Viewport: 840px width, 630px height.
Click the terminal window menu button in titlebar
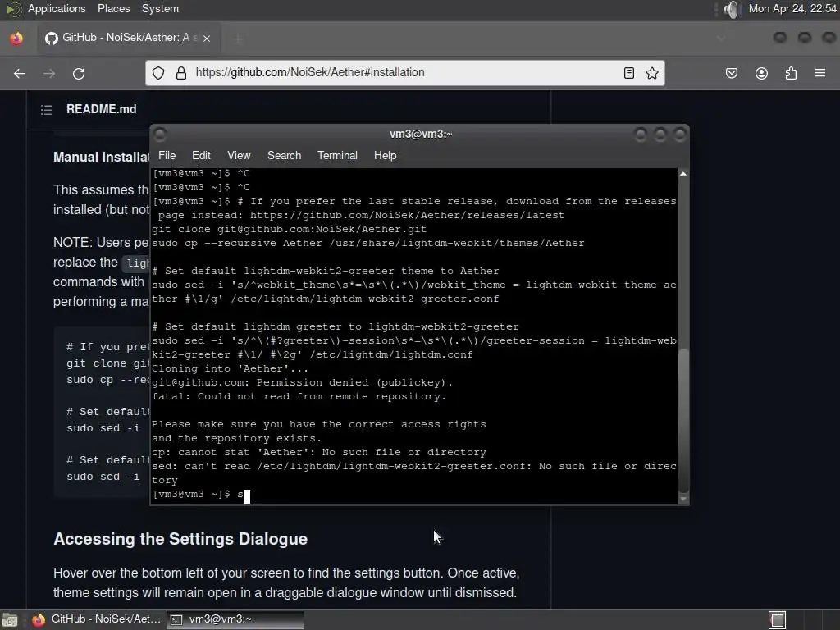[x=160, y=135]
